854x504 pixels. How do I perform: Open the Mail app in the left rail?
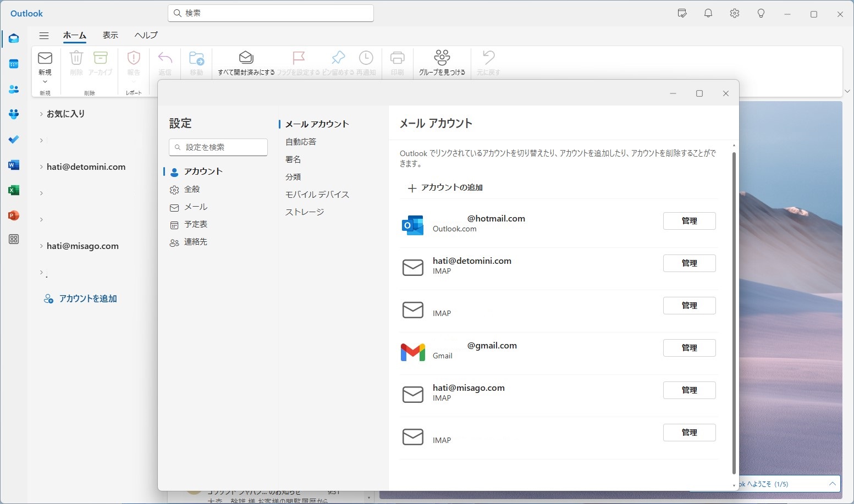pyautogui.click(x=14, y=38)
